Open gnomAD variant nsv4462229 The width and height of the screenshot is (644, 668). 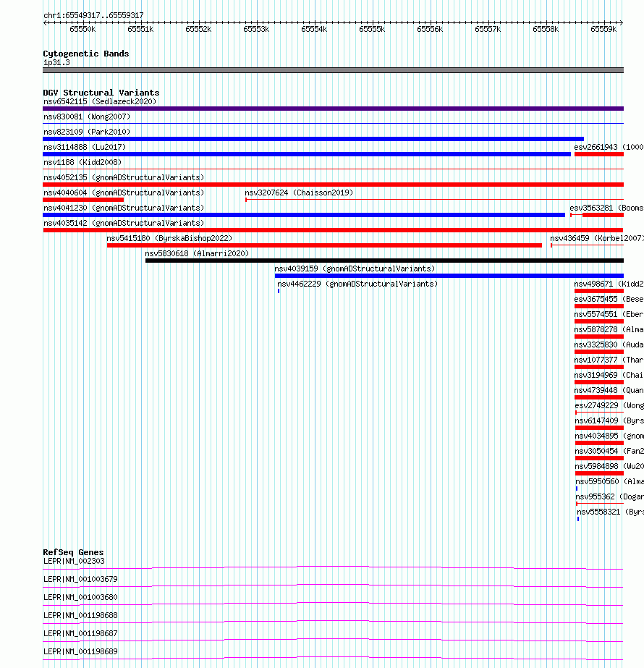(x=357, y=284)
